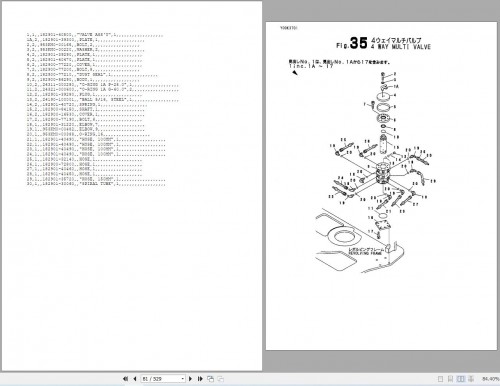Jump to the first page
Image resolution: width=500 pixels, height=386 pixels.
pos(125,379)
